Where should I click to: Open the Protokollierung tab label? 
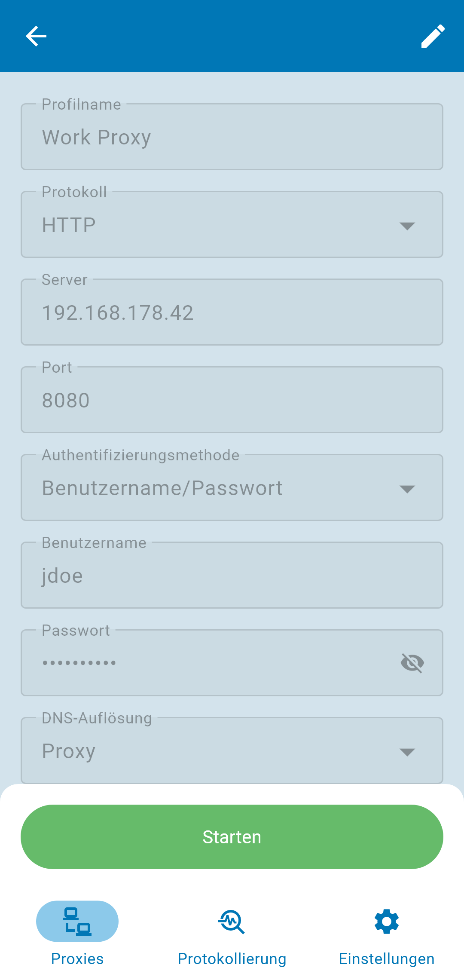pyautogui.click(x=232, y=959)
